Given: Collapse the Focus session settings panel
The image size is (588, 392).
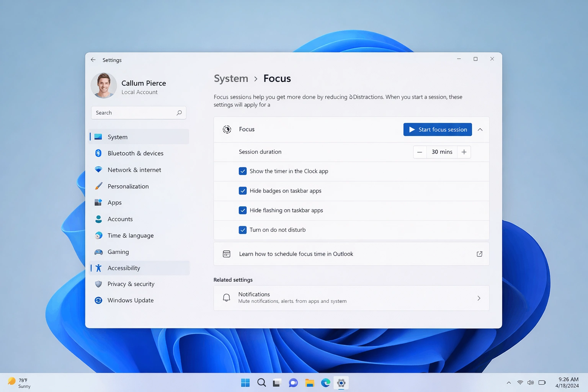Looking at the screenshot, I should [x=480, y=129].
